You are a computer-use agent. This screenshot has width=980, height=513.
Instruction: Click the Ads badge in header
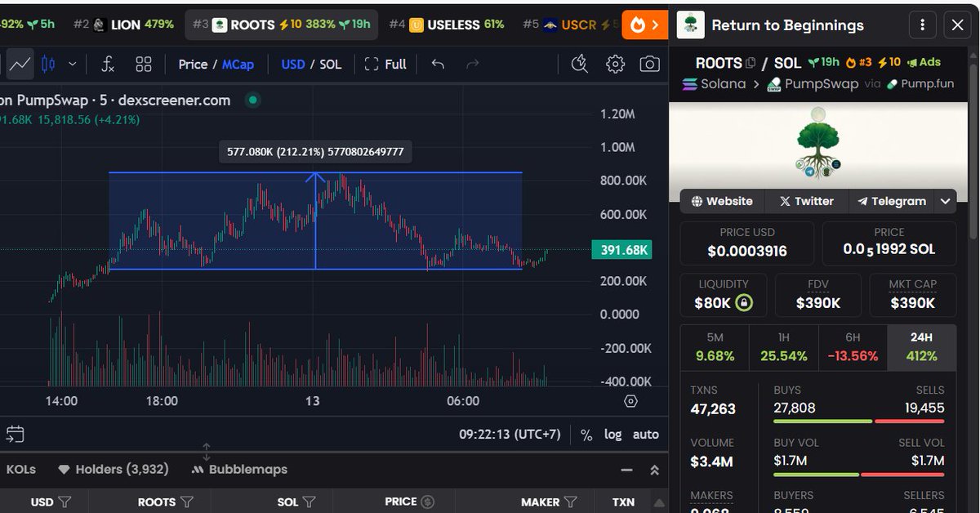point(924,63)
